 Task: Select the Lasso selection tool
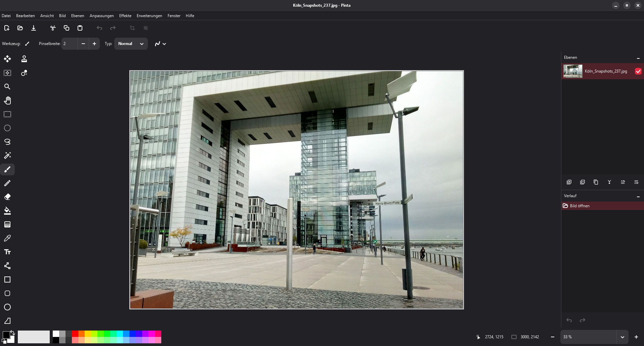click(x=7, y=142)
